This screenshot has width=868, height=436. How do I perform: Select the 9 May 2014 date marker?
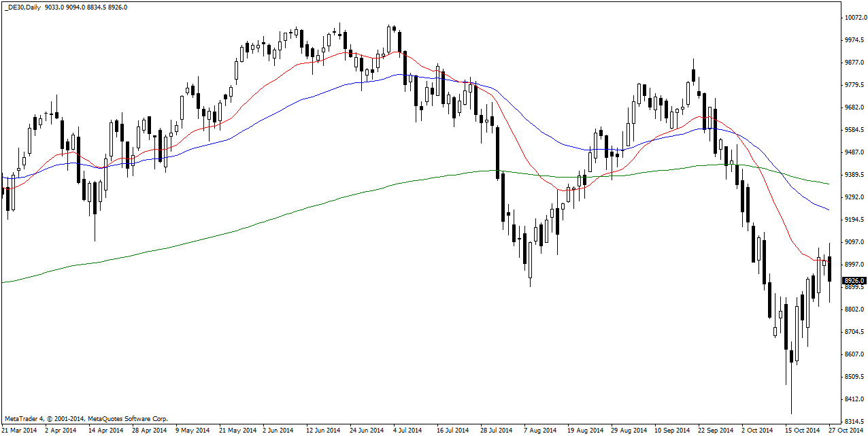point(193,430)
